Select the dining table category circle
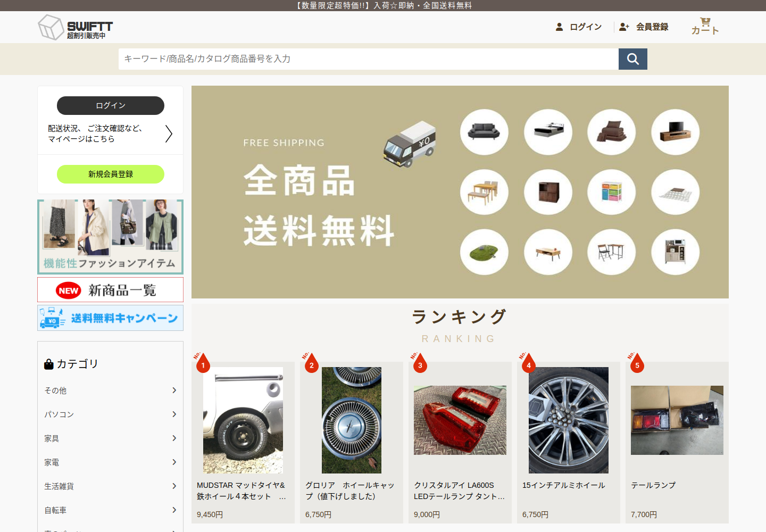 484,192
